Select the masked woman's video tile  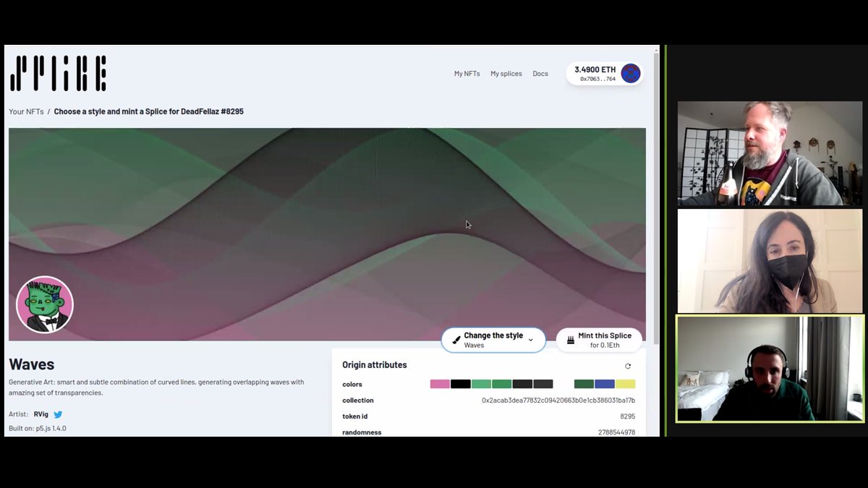click(770, 261)
